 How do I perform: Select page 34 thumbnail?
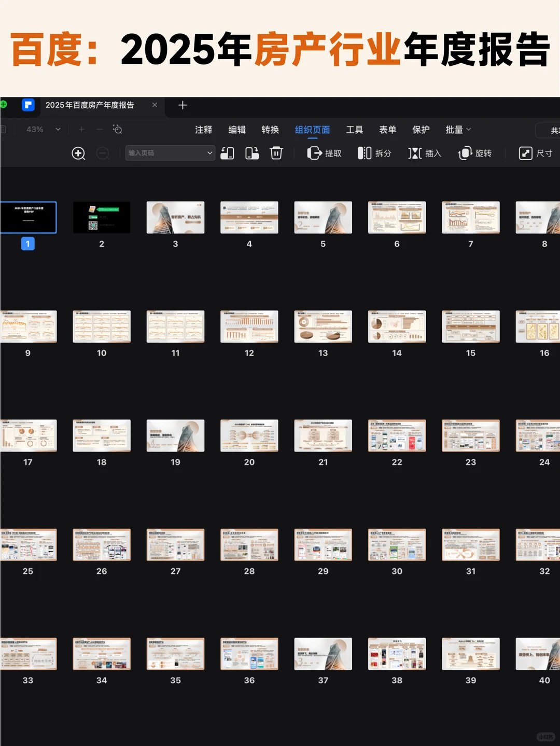pyautogui.click(x=102, y=654)
